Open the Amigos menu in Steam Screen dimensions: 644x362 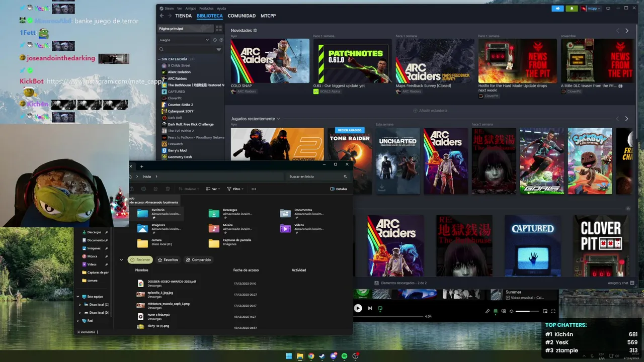coord(191,9)
